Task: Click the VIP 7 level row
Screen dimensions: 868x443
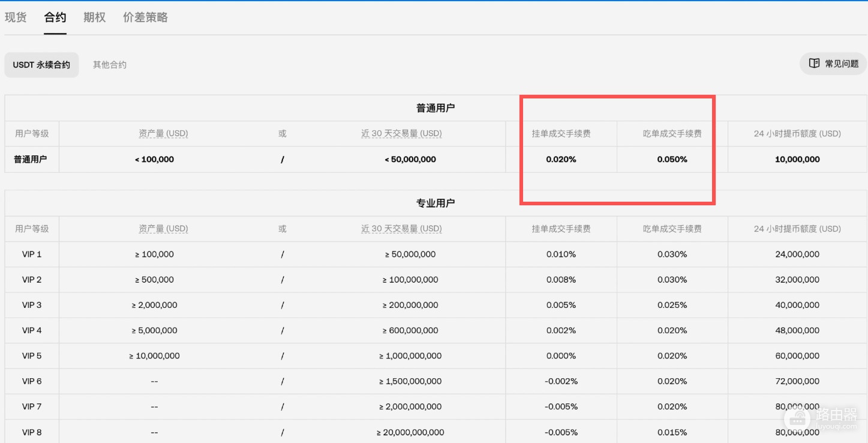Action: click(x=32, y=407)
